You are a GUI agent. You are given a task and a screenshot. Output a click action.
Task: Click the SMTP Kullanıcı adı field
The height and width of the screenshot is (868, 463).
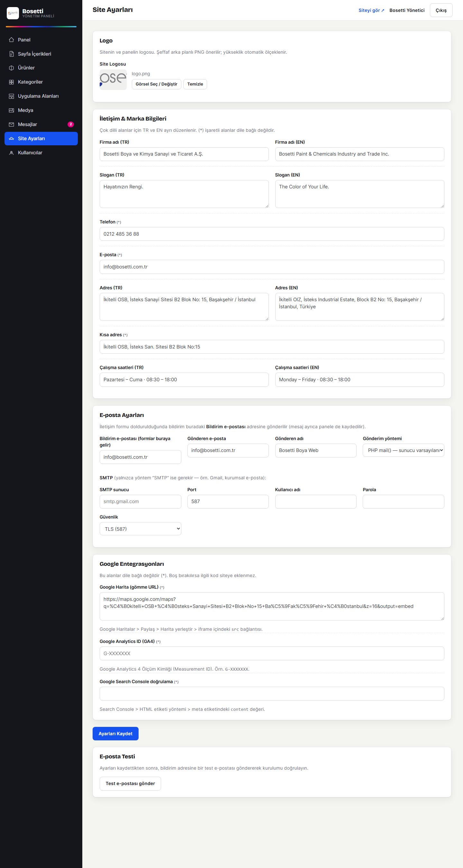pos(316,502)
